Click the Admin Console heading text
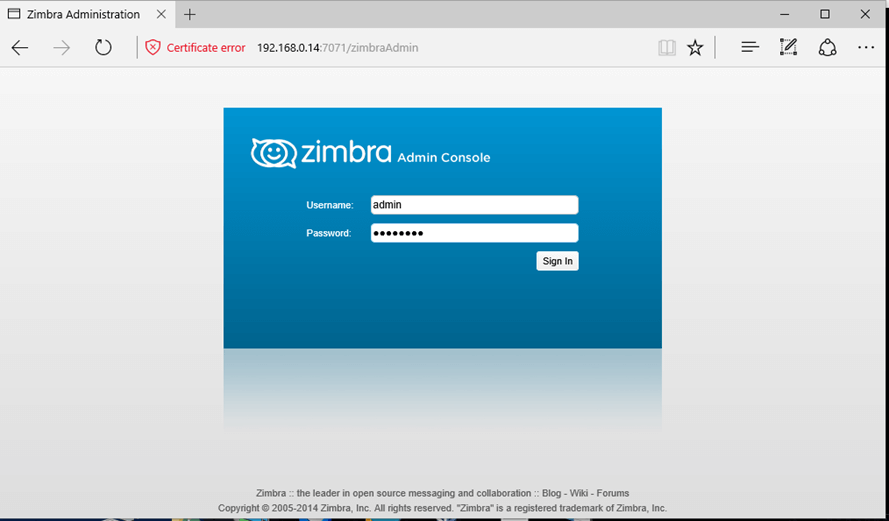889x521 pixels. pos(444,158)
